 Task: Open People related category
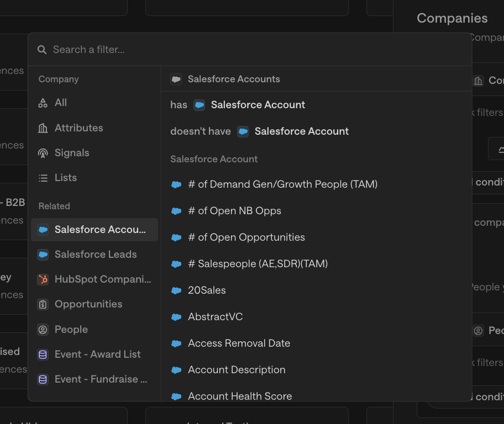coord(94,330)
